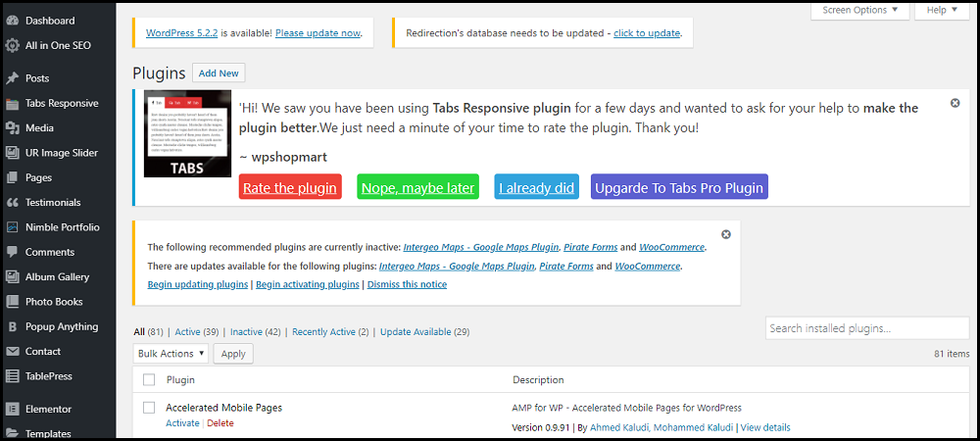980x441 pixels.
Task: Delete the Accelerated Mobile Pages plugin
Action: (220, 423)
